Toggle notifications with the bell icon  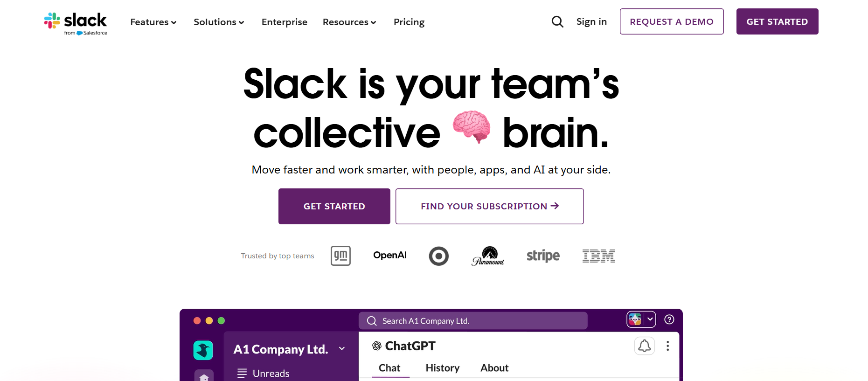[644, 346]
